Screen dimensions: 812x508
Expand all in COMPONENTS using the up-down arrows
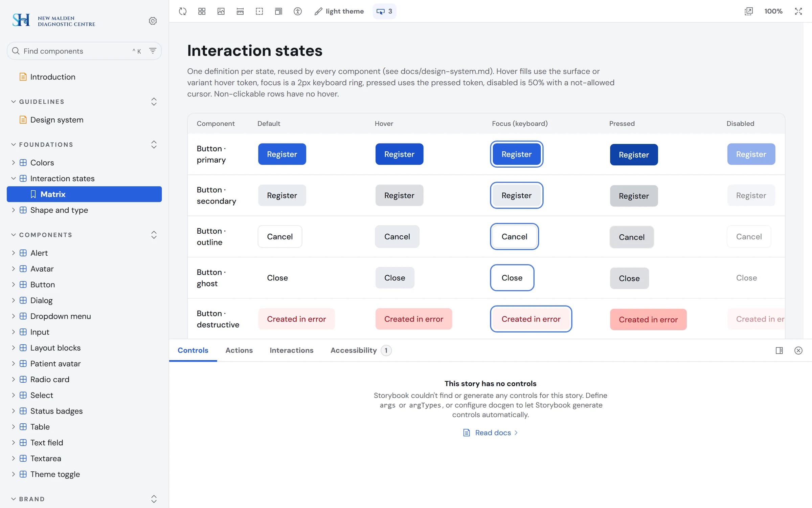click(x=154, y=235)
